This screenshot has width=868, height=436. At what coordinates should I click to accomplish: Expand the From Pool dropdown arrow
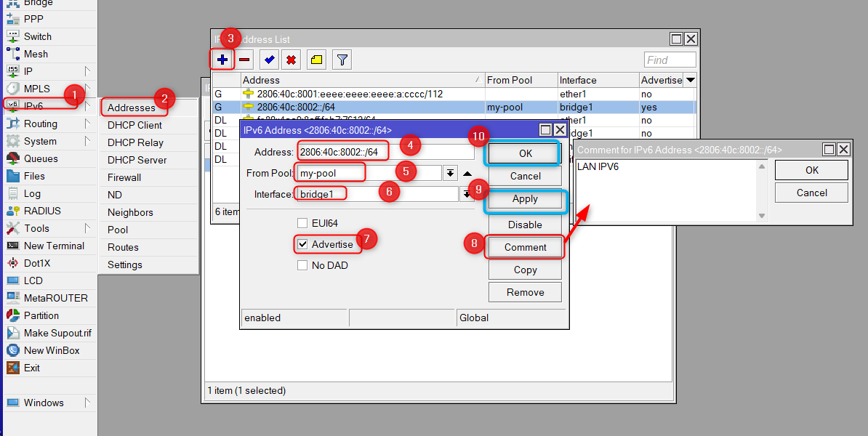click(x=450, y=173)
